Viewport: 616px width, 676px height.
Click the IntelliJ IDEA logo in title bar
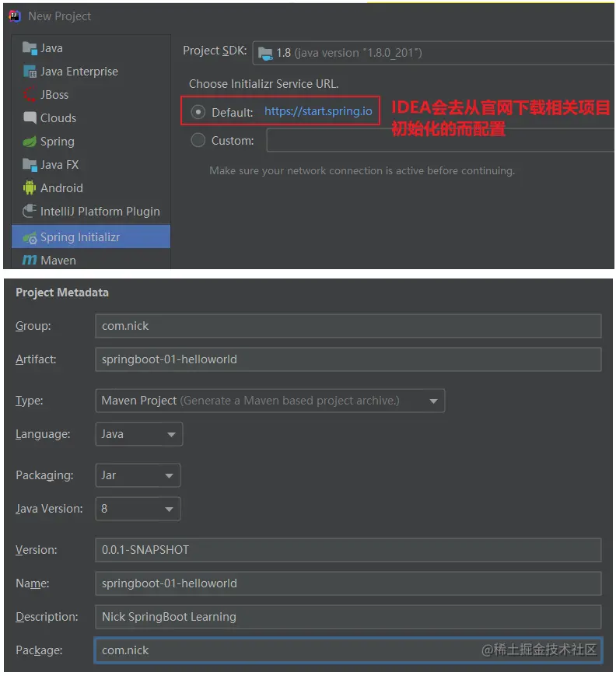[15, 16]
